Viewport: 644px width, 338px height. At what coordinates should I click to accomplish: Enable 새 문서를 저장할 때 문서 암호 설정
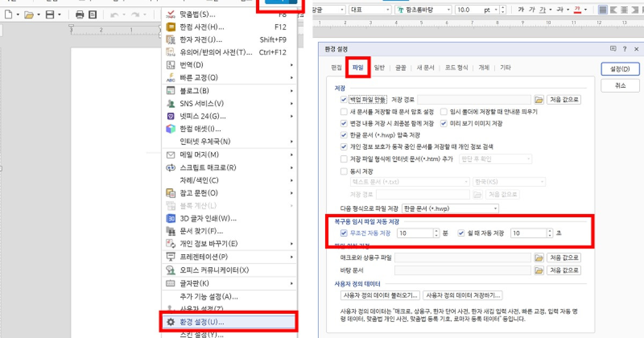pos(344,112)
